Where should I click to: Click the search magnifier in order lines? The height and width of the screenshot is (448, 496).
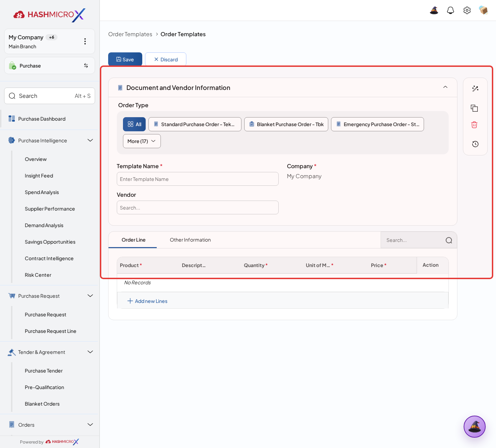[x=449, y=240]
